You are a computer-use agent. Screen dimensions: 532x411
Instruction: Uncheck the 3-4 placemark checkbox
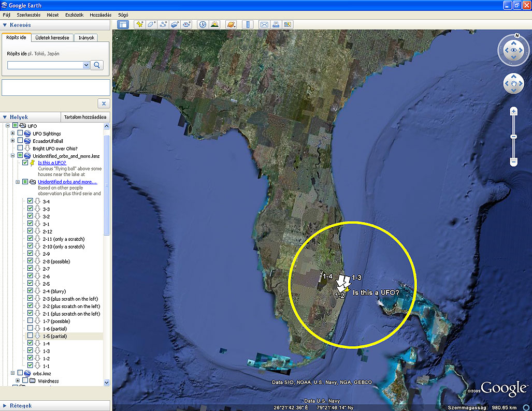click(30, 201)
